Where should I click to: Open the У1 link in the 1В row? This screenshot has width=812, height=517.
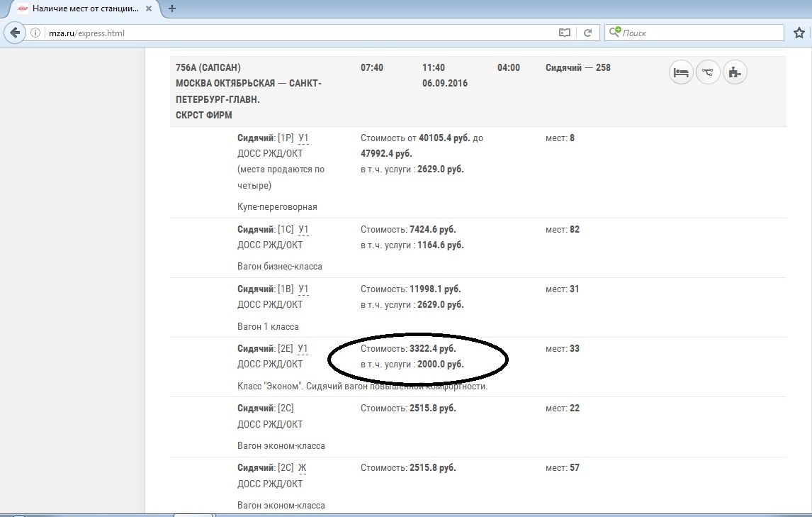tap(303, 289)
